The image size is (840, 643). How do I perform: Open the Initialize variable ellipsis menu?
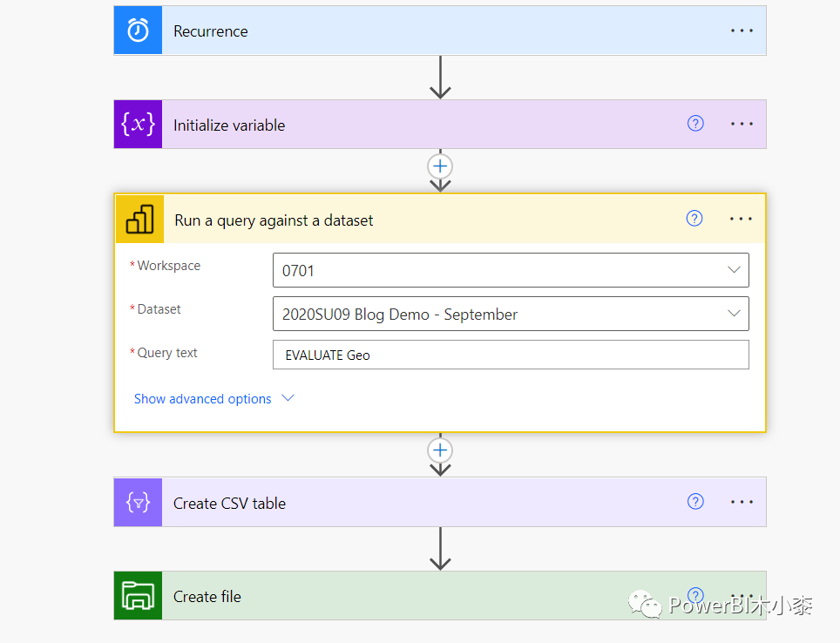tap(742, 124)
